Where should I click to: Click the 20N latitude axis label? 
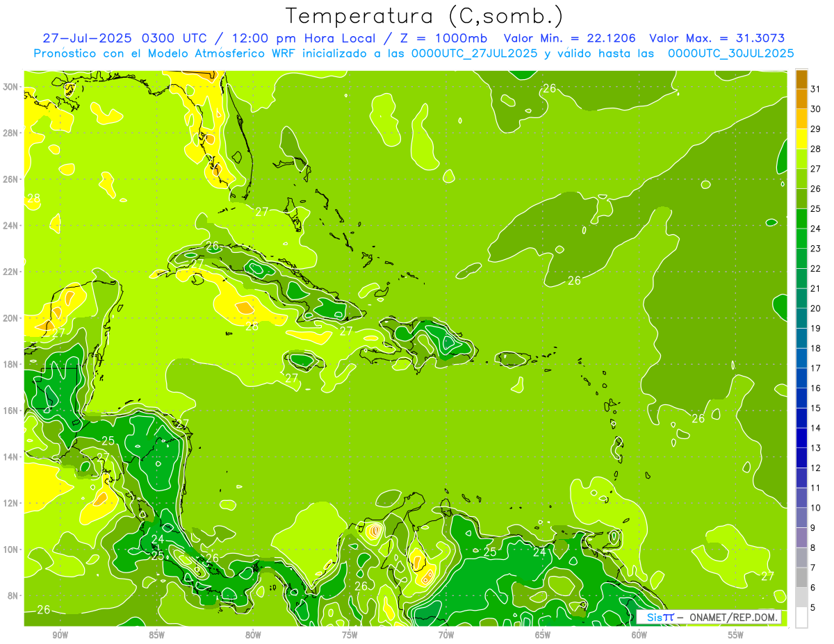10,318
